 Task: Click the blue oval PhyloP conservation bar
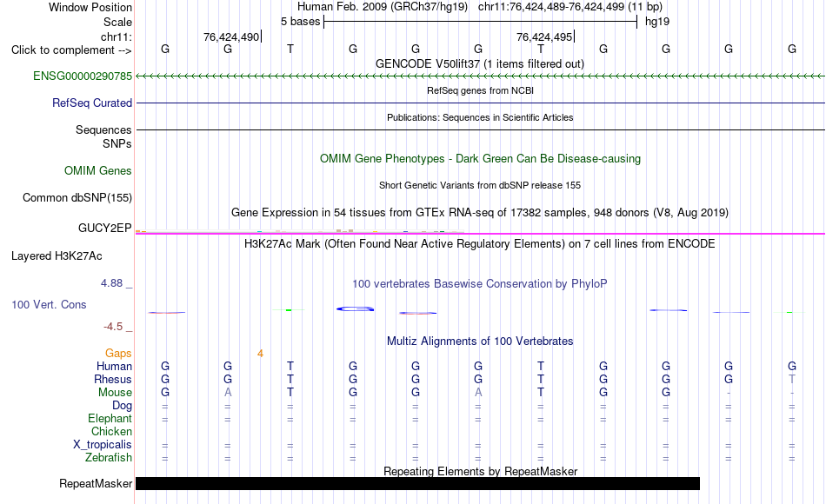[x=355, y=308]
